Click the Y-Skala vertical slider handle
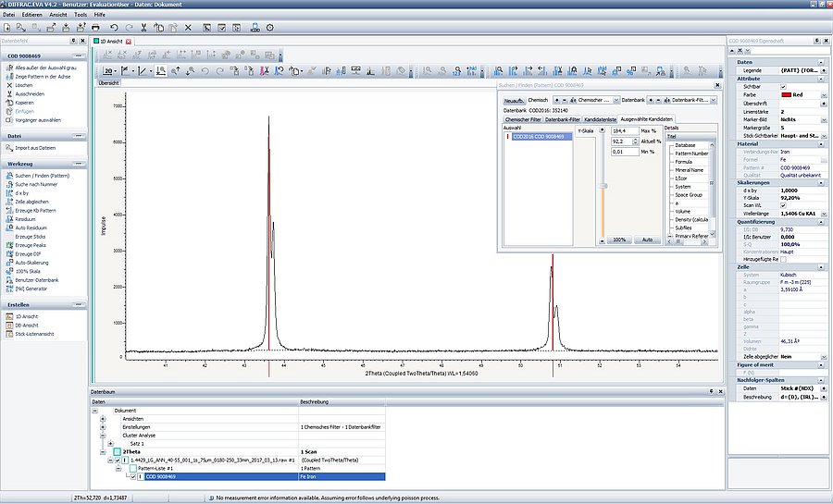 (604, 186)
